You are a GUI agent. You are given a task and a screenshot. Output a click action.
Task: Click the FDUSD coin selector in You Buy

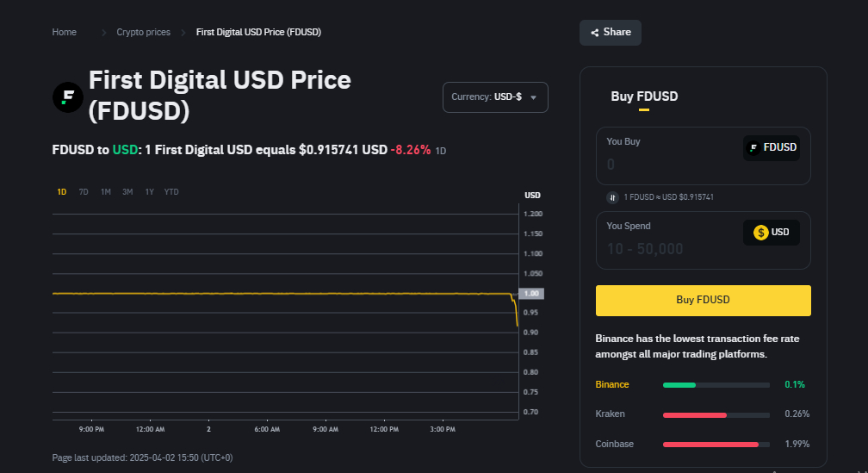[772, 147]
